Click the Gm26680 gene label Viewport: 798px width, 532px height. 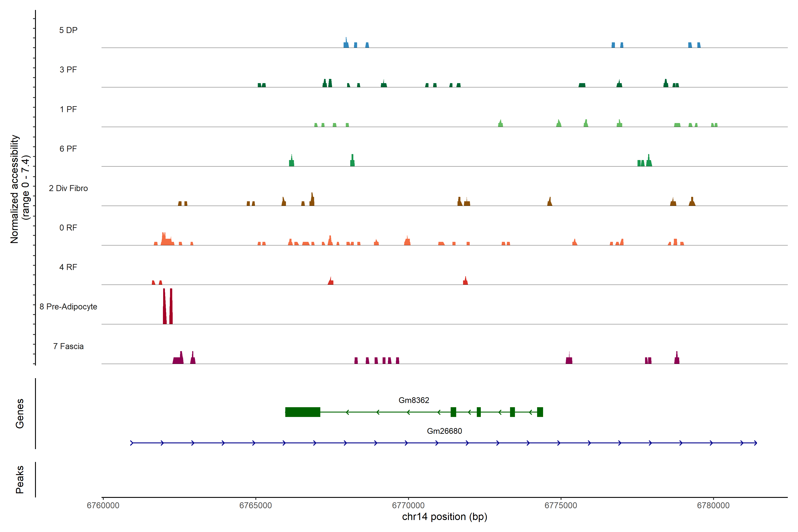(444, 431)
